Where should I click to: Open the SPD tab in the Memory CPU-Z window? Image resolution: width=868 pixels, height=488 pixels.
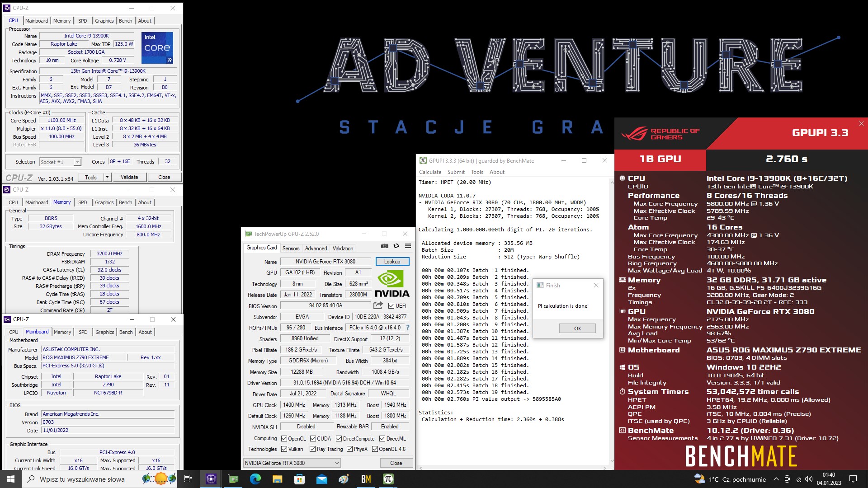(83, 202)
